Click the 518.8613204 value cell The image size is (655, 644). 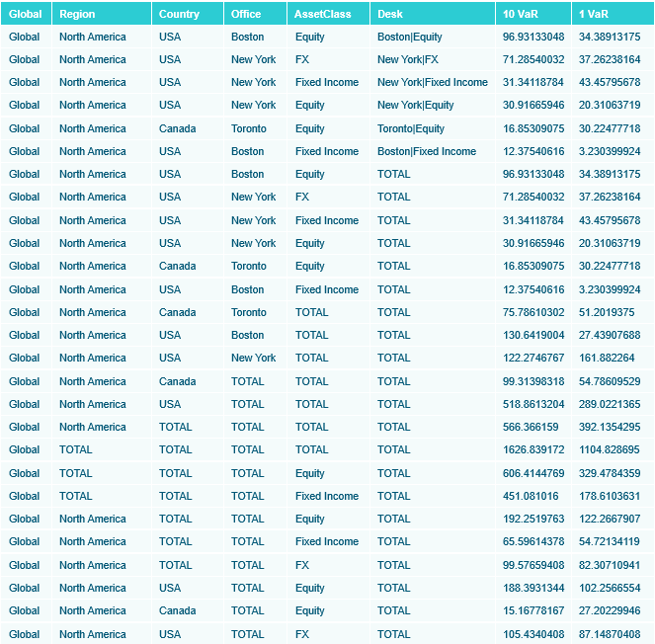pyautogui.click(x=533, y=404)
